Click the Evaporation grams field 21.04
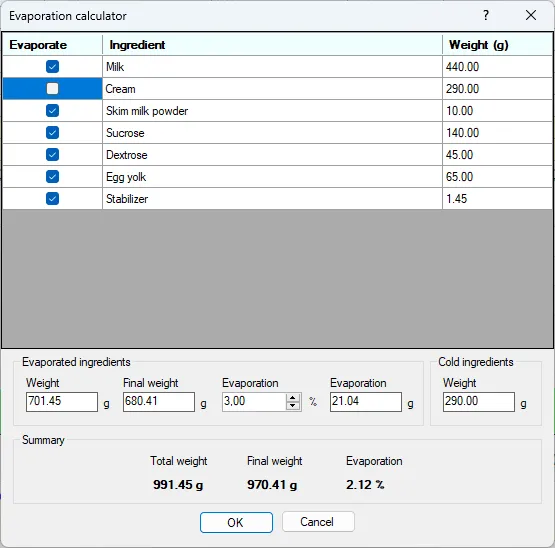 [366, 401]
